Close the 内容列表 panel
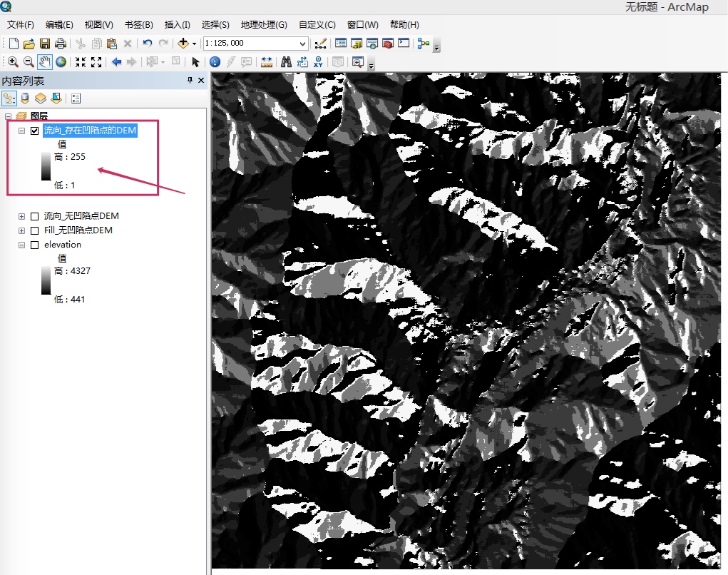The width and height of the screenshot is (728, 575). pyautogui.click(x=201, y=81)
